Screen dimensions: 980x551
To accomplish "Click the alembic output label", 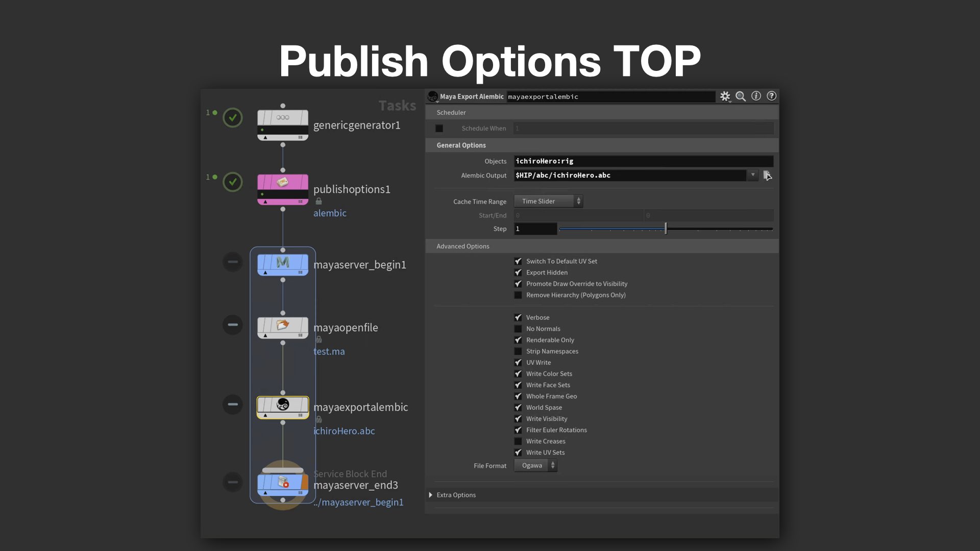I will (330, 213).
